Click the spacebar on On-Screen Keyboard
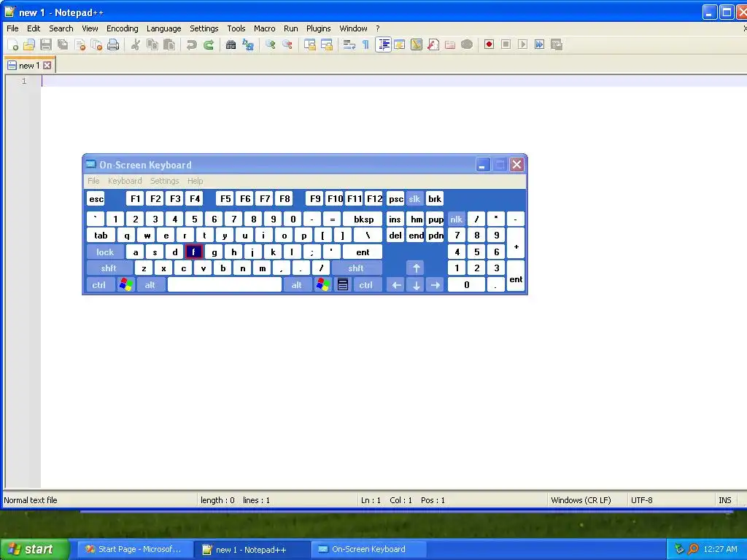The image size is (747, 560). point(225,285)
